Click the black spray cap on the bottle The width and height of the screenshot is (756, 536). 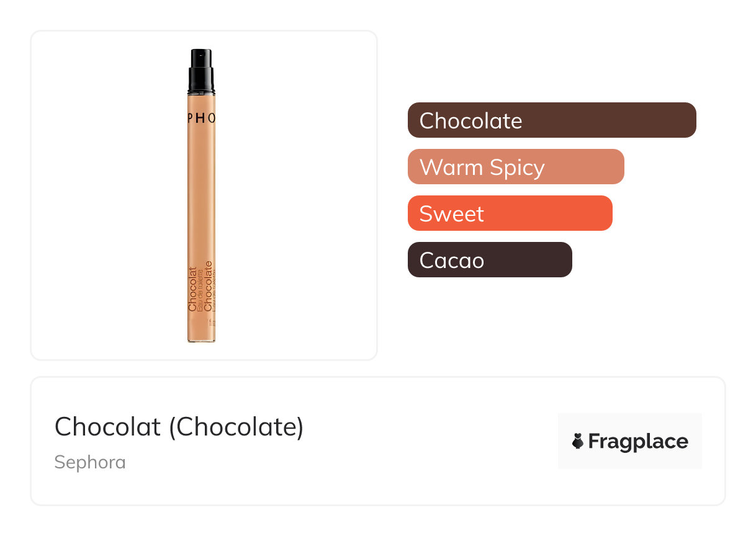[x=202, y=71]
